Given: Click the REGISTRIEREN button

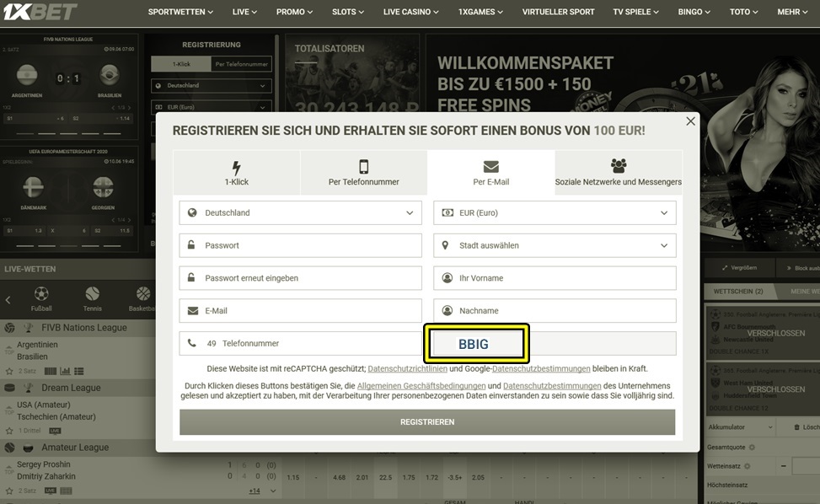Looking at the screenshot, I should [427, 422].
